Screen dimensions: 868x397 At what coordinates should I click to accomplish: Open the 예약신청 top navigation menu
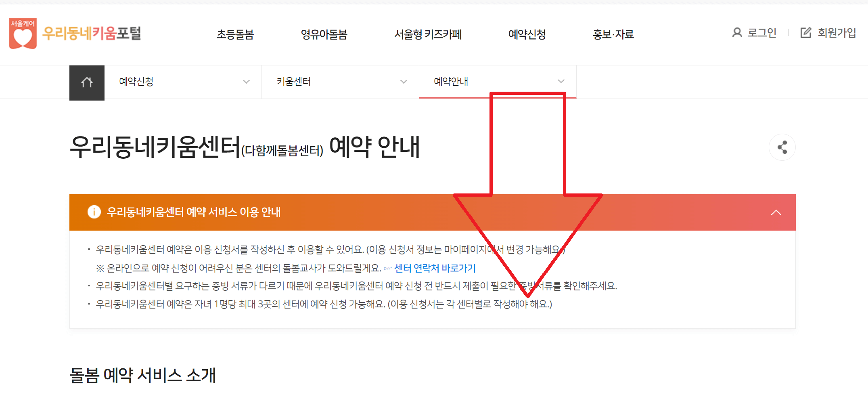(527, 35)
